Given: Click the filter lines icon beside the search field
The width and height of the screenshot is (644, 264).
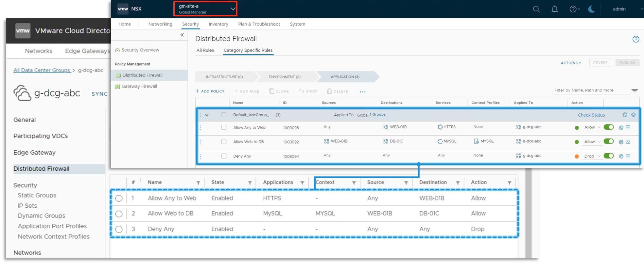Looking at the screenshot, I should pos(635,91).
